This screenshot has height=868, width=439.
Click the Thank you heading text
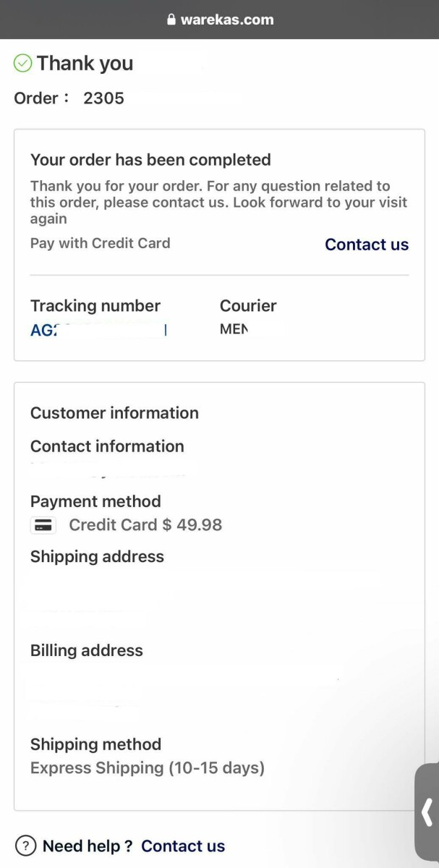point(85,64)
